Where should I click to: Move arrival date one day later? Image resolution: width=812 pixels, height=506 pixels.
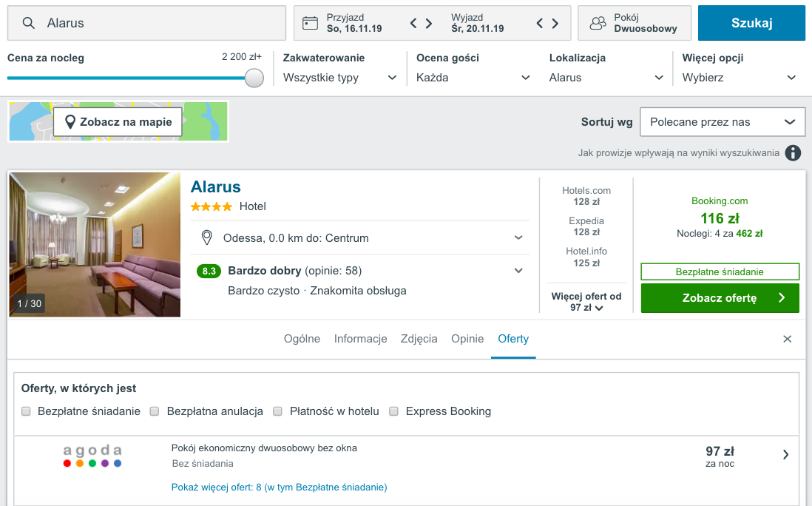pyautogui.click(x=429, y=23)
